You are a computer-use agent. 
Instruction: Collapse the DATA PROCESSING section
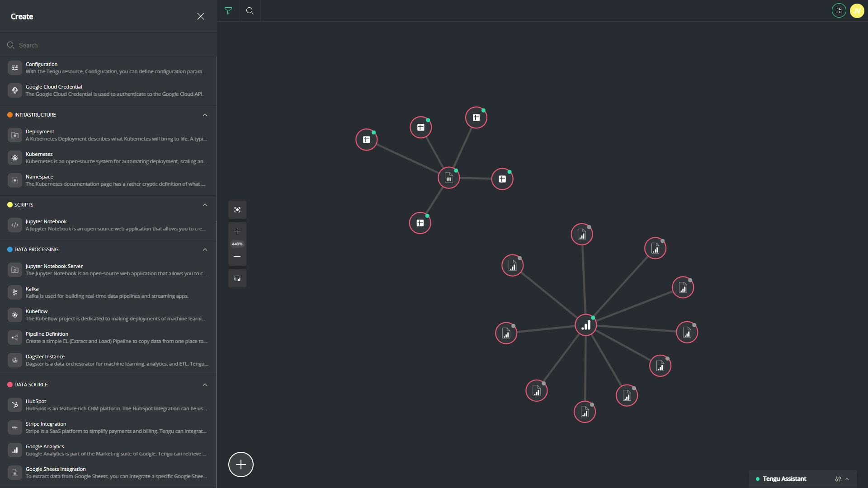coord(205,249)
